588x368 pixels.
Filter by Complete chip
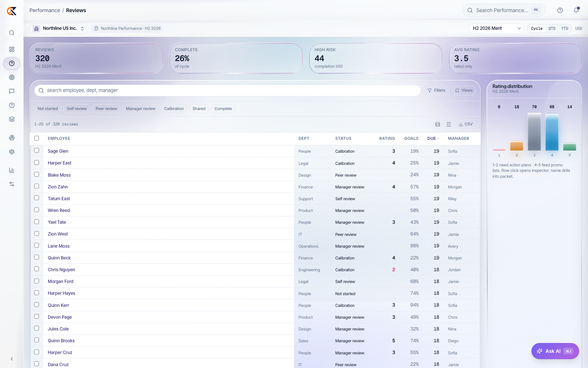pyautogui.click(x=223, y=109)
